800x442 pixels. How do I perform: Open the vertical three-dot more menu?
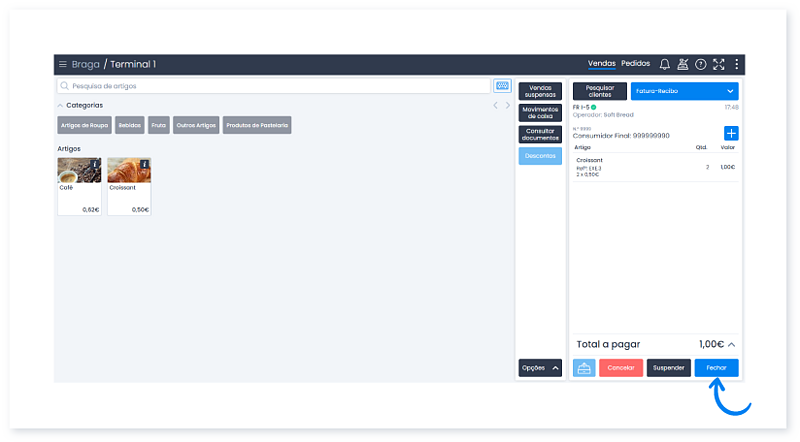(x=736, y=64)
